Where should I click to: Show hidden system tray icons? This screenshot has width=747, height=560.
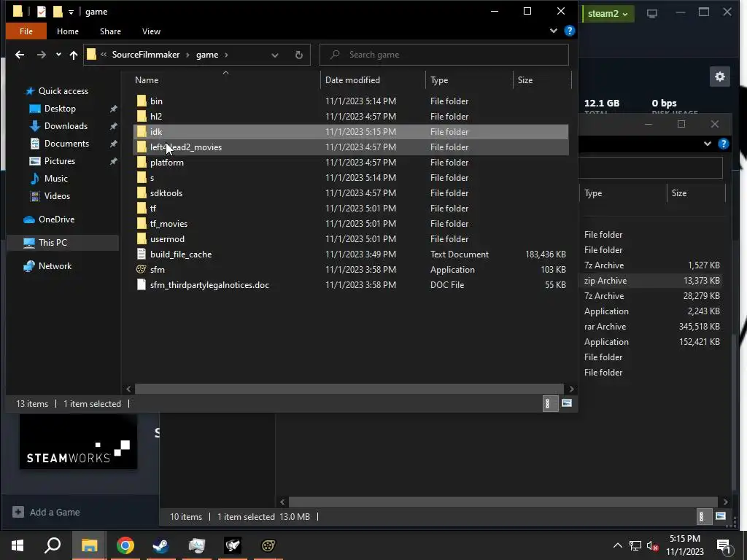point(617,545)
